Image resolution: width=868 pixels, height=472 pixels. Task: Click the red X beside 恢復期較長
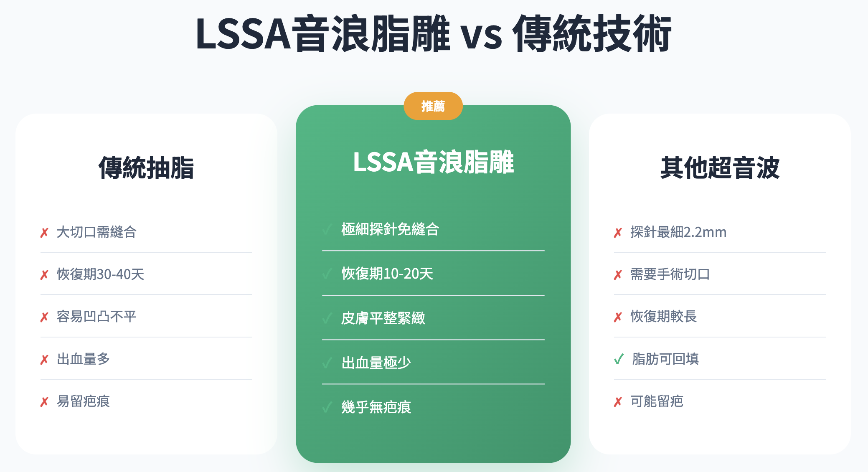pyautogui.click(x=618, y=317)
